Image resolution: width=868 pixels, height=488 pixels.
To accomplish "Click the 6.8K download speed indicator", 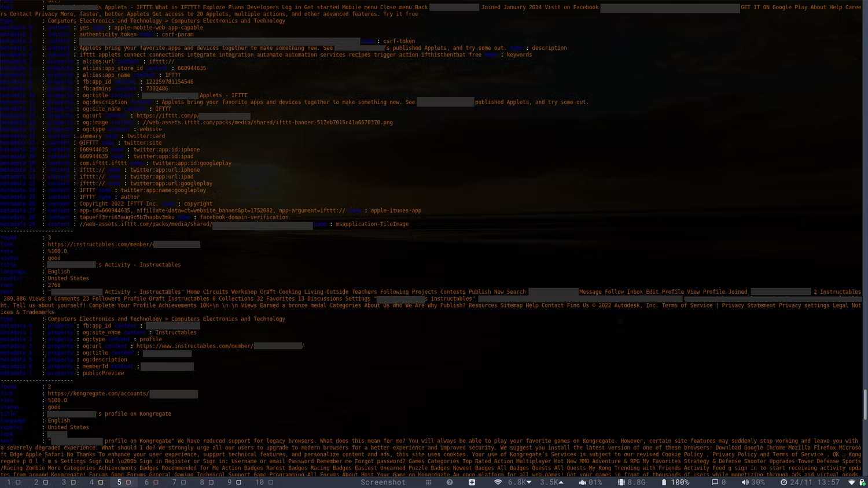I will [520, 482].
